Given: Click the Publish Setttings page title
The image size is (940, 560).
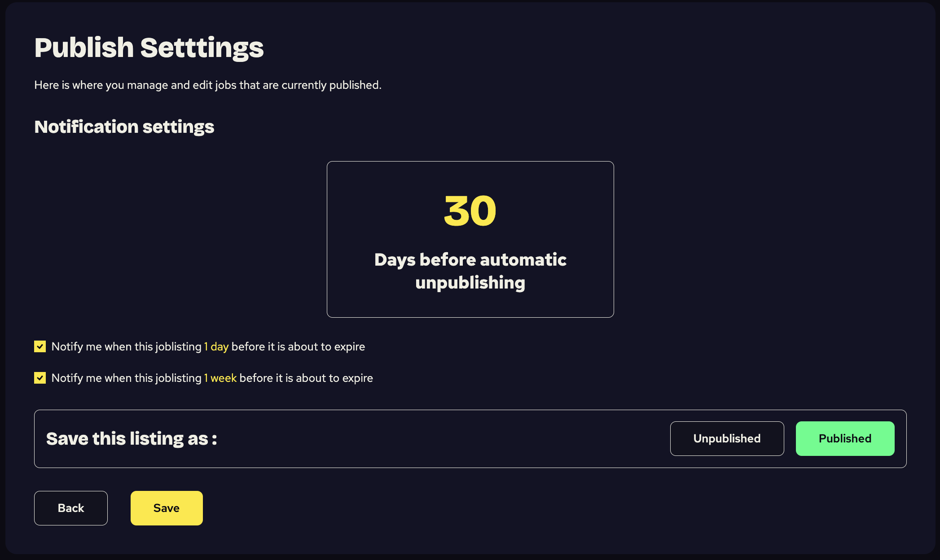Looking at the screenshot, I should click(x=149, y=48).
